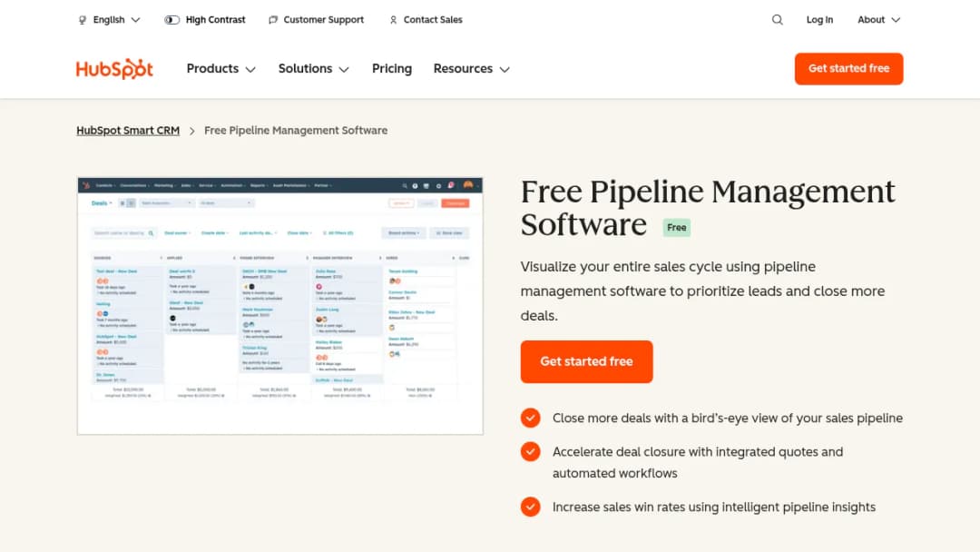Click the 'Visualize your entire sales cycle' paragraph
The image size is (980, 552).
click(x=702, y=291)
